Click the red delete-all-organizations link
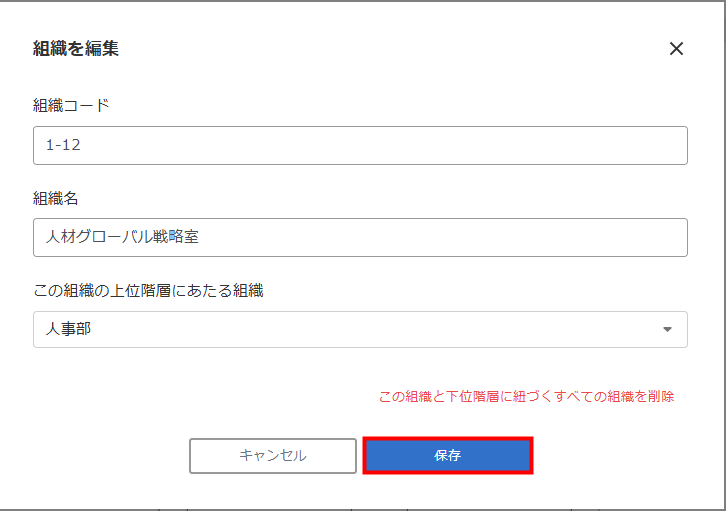This screenshot has width=726, height=511. click(526, 397)
